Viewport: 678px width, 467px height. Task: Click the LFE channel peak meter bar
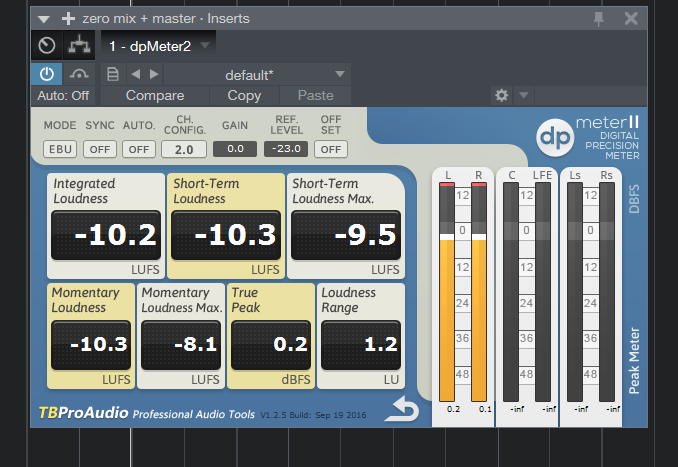point(543,292)
